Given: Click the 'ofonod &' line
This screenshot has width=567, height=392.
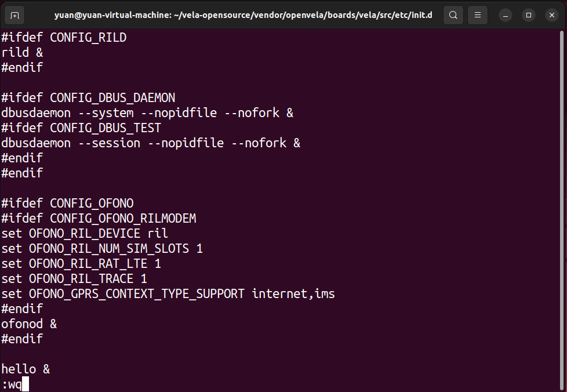Looking at the screenshot, I should click(x=29, y=324).
